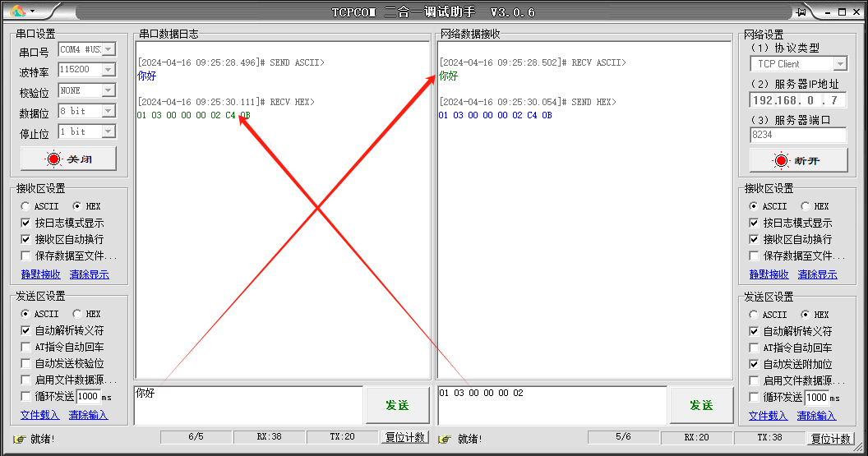Click network 静默接收 link
Screen dimensions: 868x456
pyautogui.click(x=769, y=274)
